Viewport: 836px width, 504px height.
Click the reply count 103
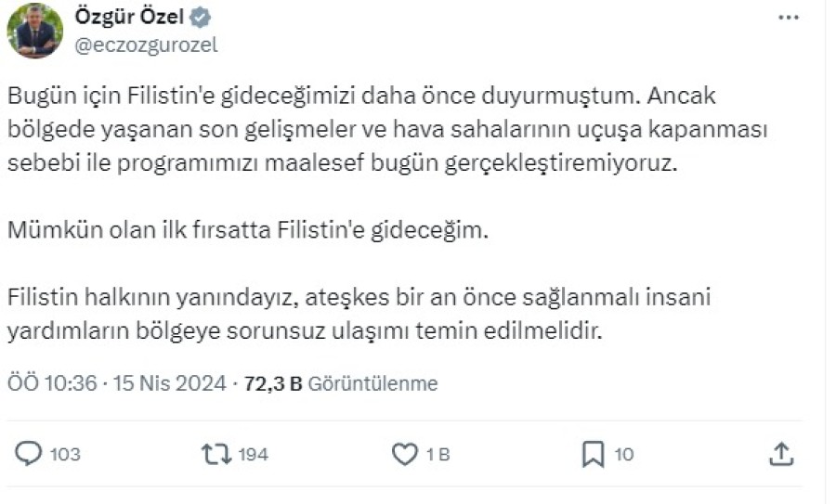64,454
